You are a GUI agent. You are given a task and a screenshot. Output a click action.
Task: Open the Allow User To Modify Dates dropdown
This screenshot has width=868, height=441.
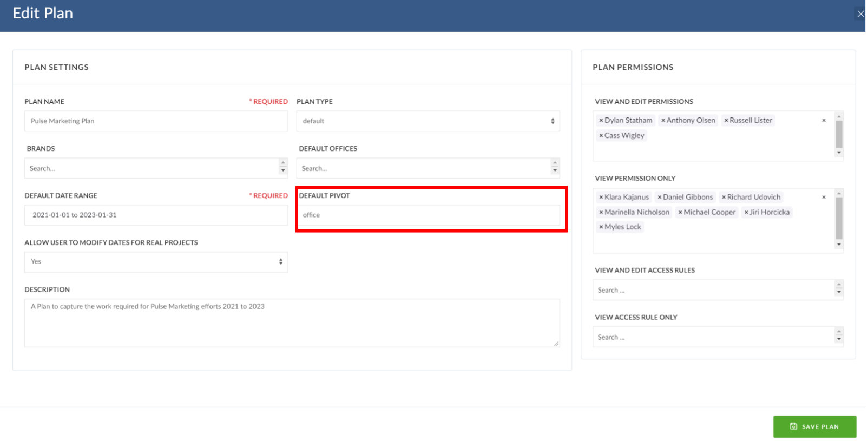[x=156, y=262]
